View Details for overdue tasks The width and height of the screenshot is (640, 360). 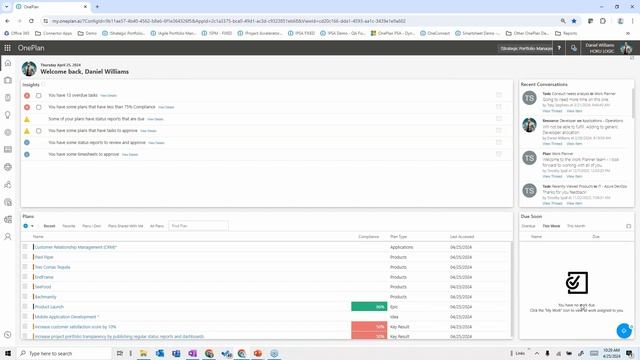[x=109, y=96]
